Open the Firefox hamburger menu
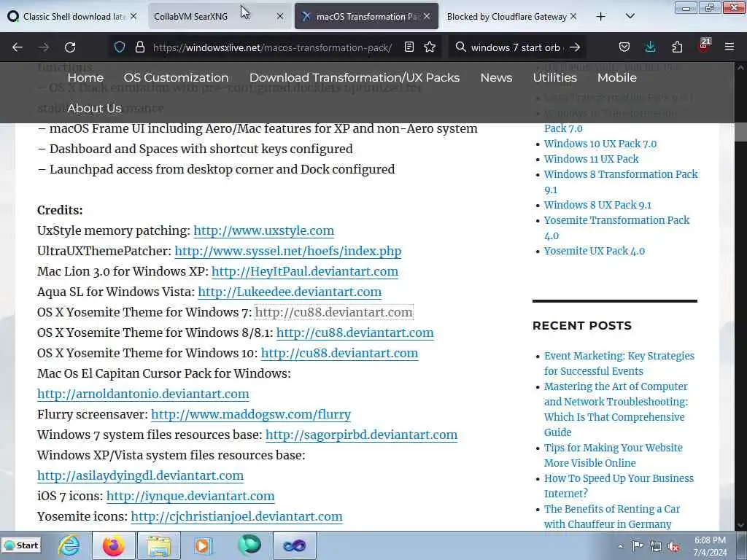Image resolution: width=747 pixels, height=560 pixels. 729,47
